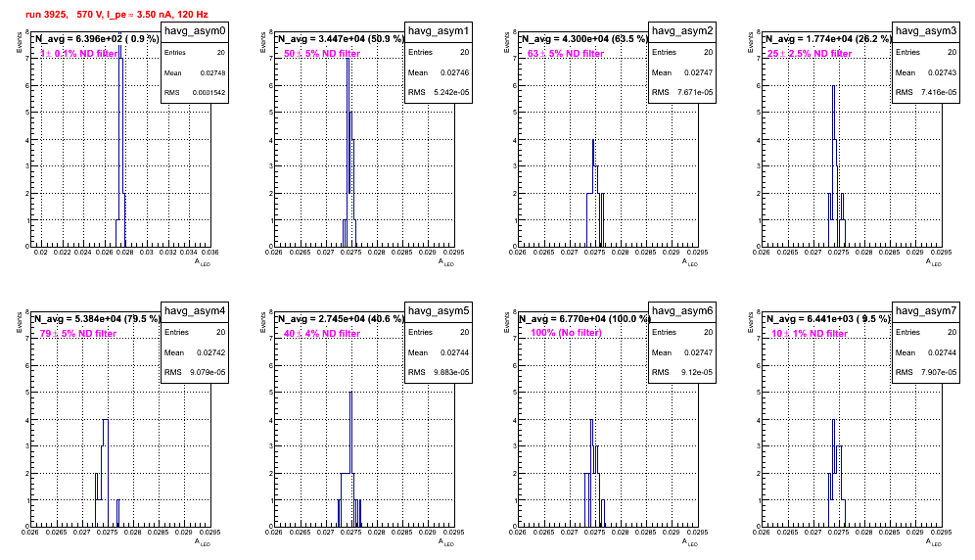
Task: Click the N_avg = 5.384e+04 label
Action: click(96, 319)
